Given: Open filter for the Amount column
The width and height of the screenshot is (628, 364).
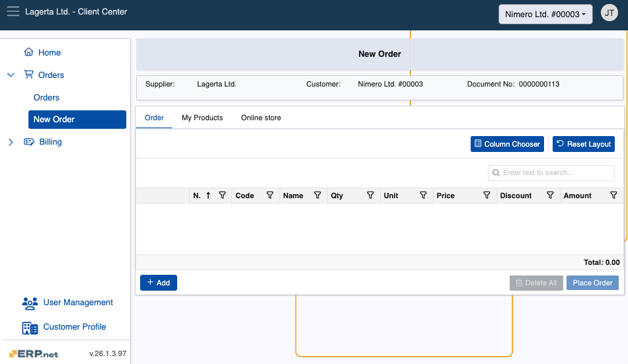Looking at the screenshot, I should tap(613, 196).
